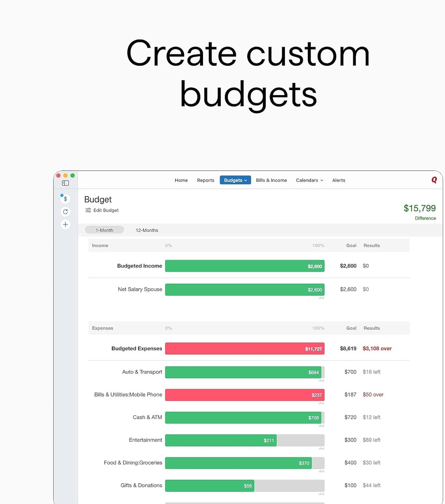Click the Budgeted Expenses label
Viewport: 445px width, 504px height.
[x=137, y=349]
